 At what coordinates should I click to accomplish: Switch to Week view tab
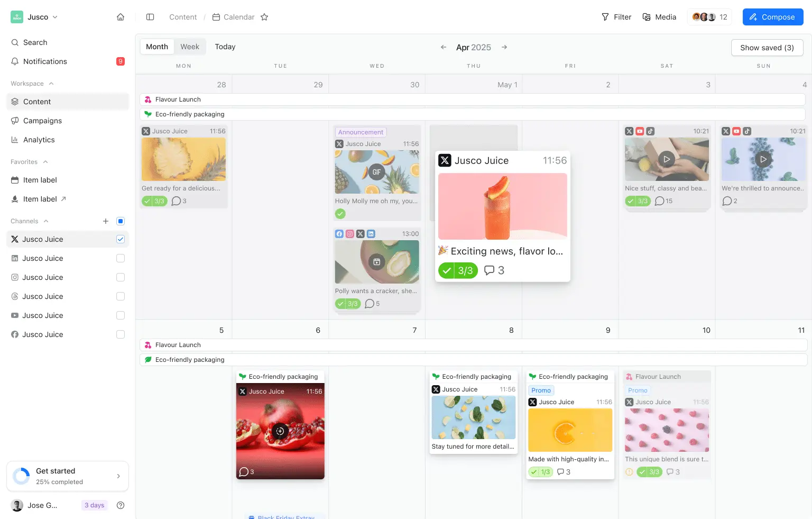(190, 47)
